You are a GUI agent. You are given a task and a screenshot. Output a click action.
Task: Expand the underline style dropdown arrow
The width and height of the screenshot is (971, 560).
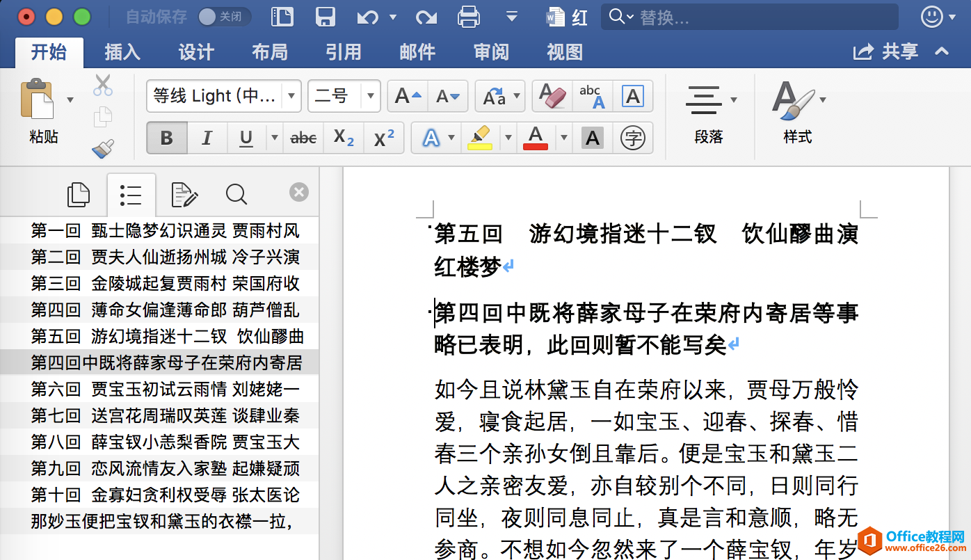click(274, 138)
